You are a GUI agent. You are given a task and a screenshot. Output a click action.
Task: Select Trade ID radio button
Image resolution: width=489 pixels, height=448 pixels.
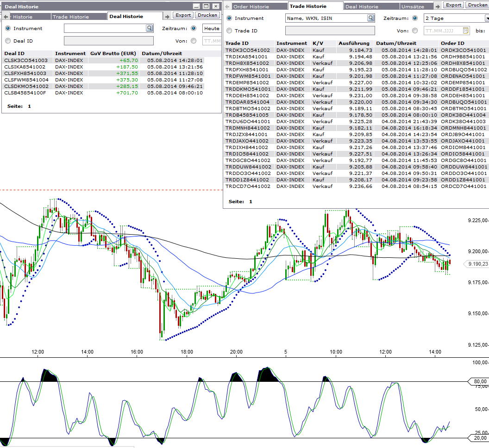pyautogui.click(x=229, y=31)
